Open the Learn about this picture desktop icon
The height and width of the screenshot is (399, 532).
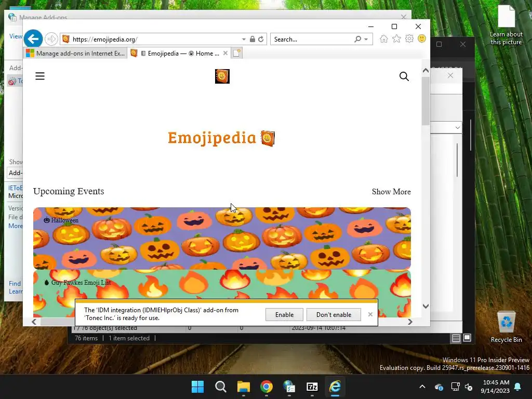(x=506, y=25)
